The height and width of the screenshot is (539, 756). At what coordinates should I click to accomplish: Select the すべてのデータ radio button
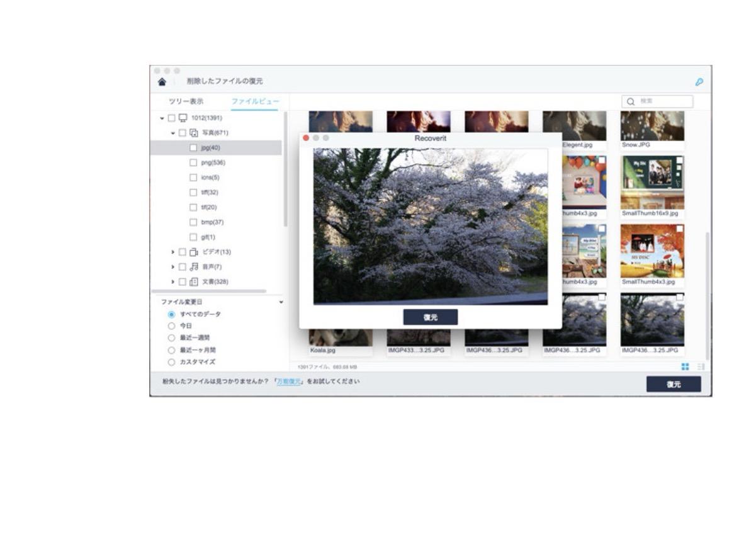(x=171, y=314)
